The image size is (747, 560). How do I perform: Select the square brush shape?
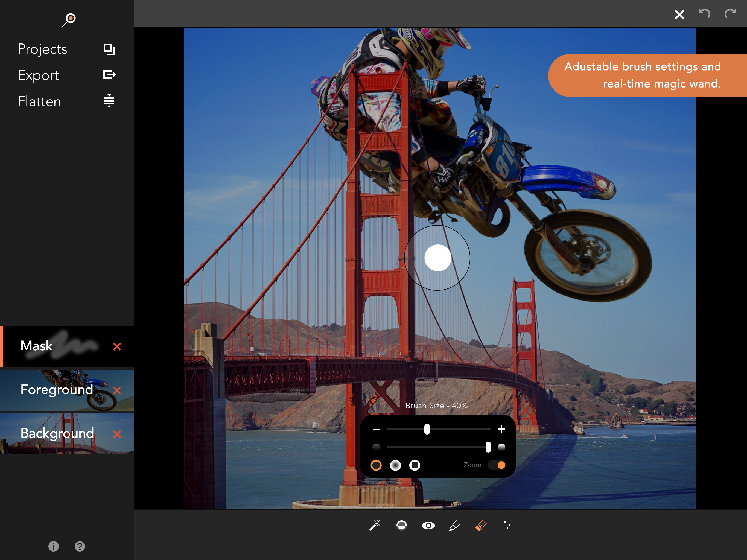click(x=415, y=465)
